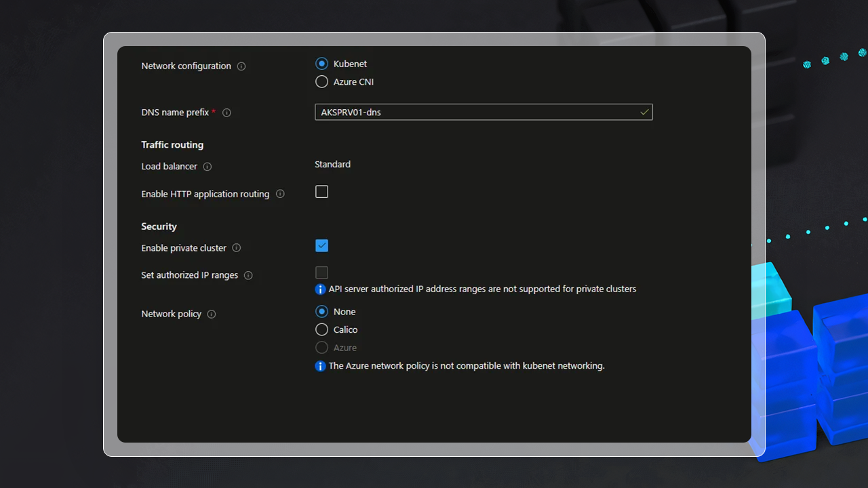
Task: Click info icon beside DNS name prefix
Action: (x=226, y=113)
